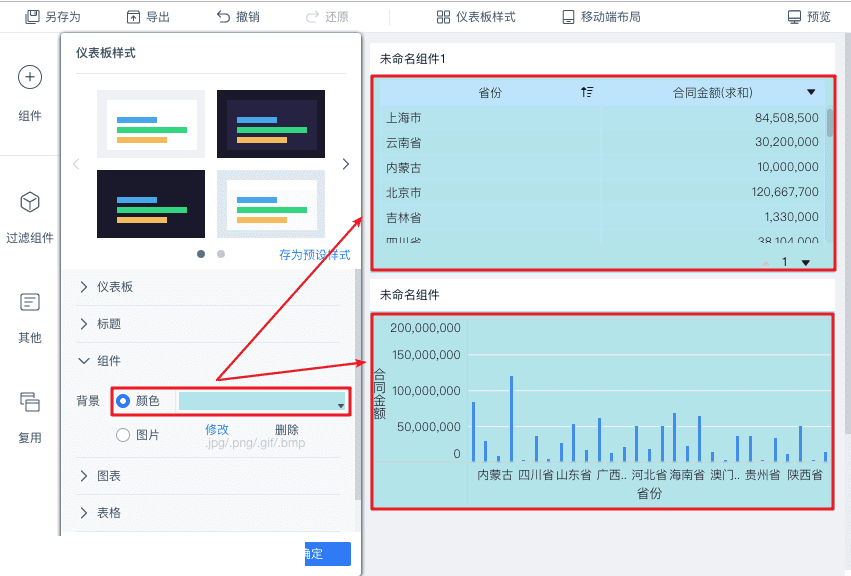Click the Undo (撤销) arrow icon

224,17
